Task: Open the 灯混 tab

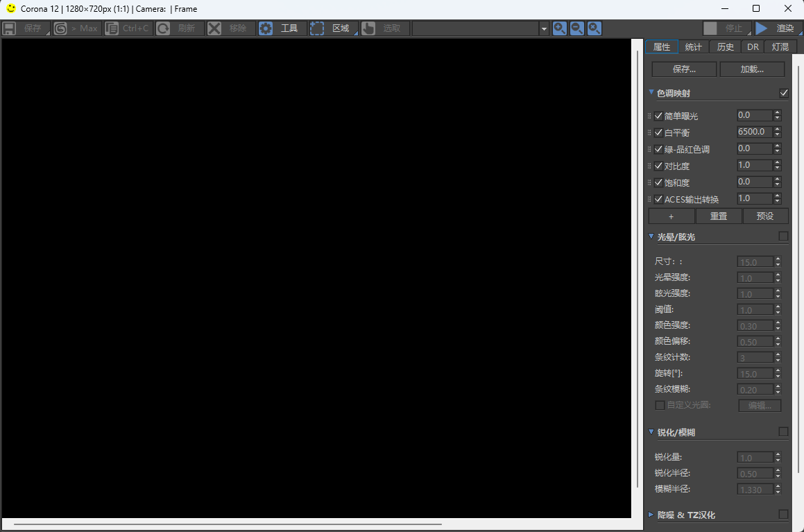Action: click(780, 47)
